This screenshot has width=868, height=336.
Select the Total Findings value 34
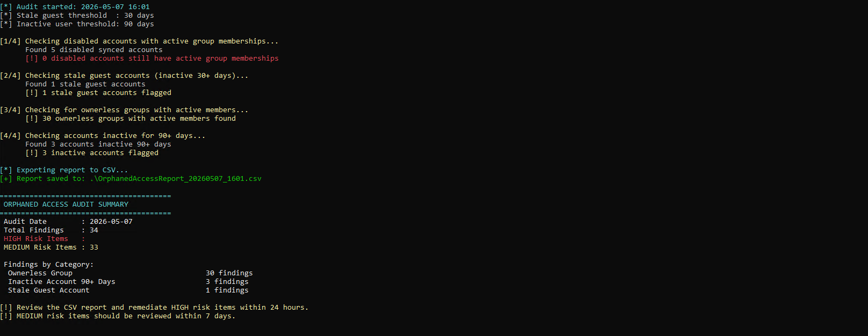tap(94, 230)
